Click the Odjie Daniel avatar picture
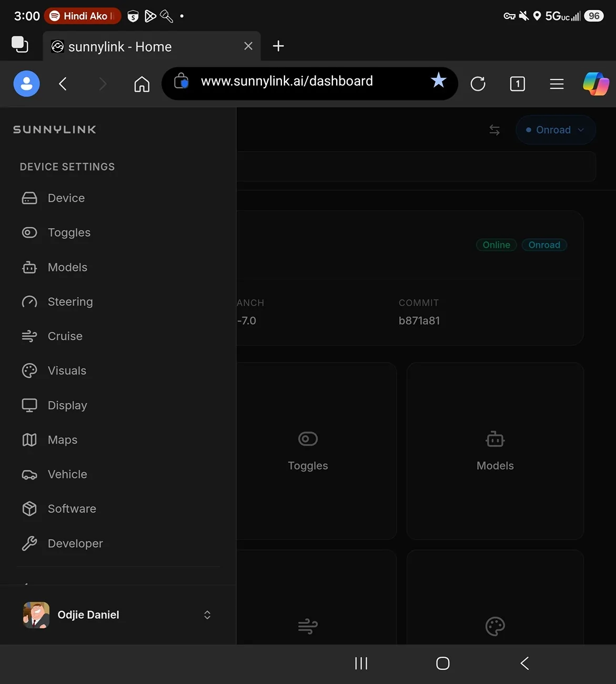The image size is (616, 684). coord(36,615)
